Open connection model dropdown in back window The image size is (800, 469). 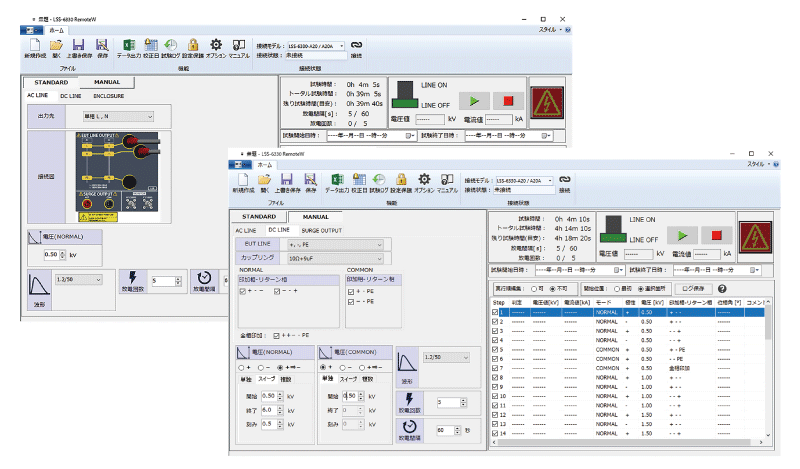click(316, 46)
